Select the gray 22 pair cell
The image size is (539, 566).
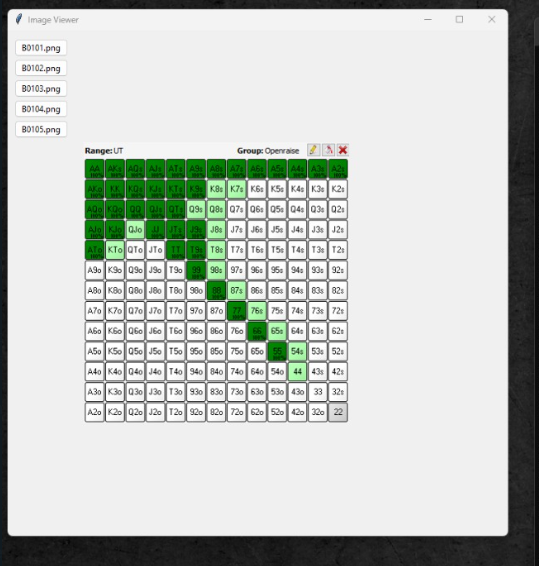click(338, 412)
